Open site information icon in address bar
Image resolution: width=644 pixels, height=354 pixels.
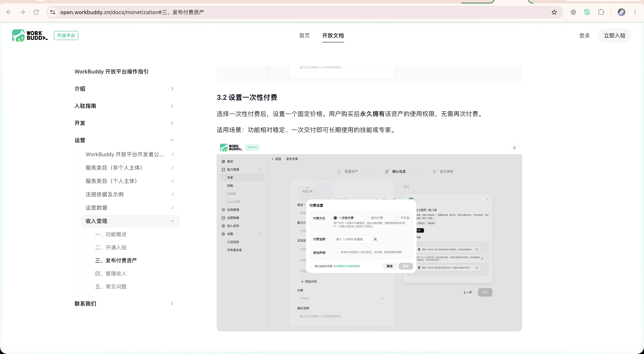(53, 12)
